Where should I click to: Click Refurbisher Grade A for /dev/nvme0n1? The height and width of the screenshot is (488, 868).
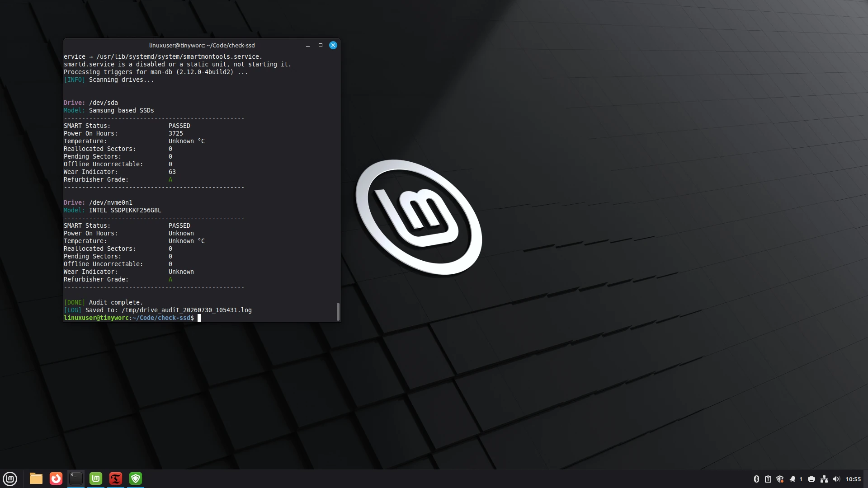pos(170,280)
